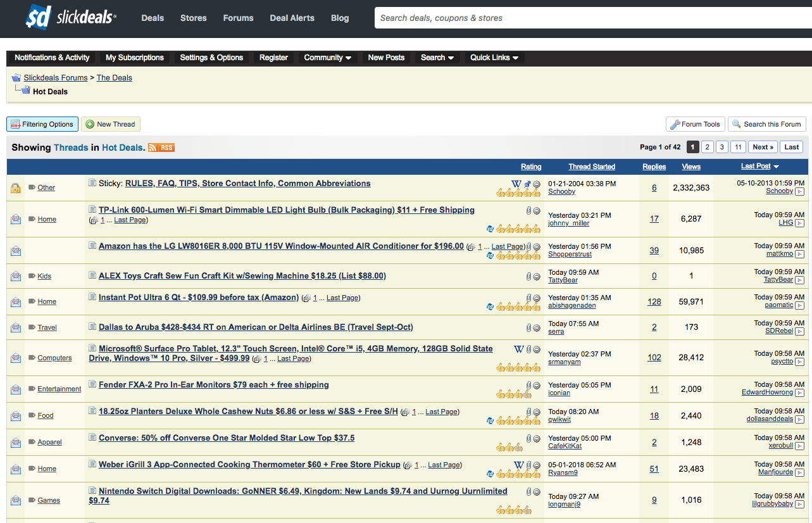Image resolution: width=812 pixels, height=523 pixels.
Task: Click thumbs-up rating on Instant Pot thread
Action: pos(518,307)
